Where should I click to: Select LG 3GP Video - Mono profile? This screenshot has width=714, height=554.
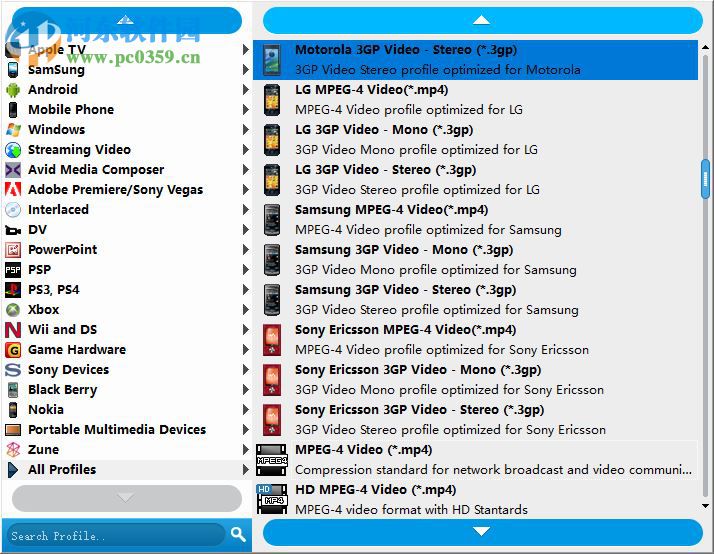coord(475,140)
